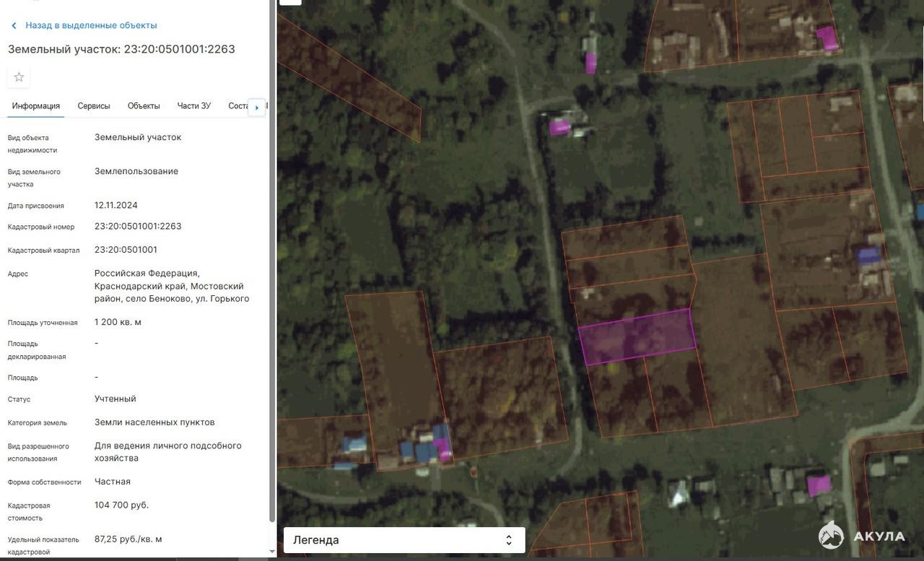Click cadastral number 23:20:0501001:2263 value
This screenshot has height=561, width=924.
tap(138, 227)
